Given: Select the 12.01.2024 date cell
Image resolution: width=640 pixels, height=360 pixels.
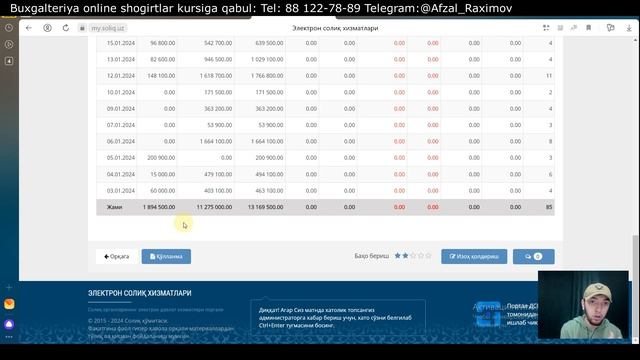Looking at the screenshot, I should (x=120, y=76).
